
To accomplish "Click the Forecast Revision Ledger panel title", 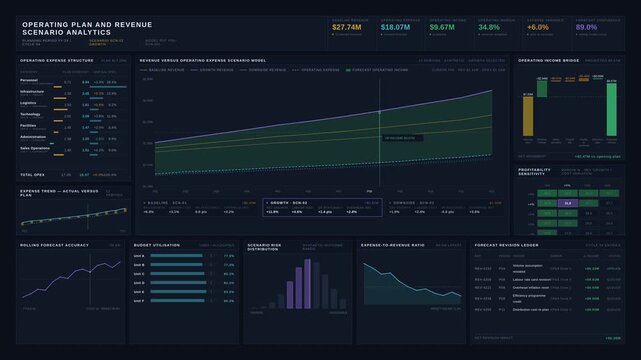I will click(506, 245).
